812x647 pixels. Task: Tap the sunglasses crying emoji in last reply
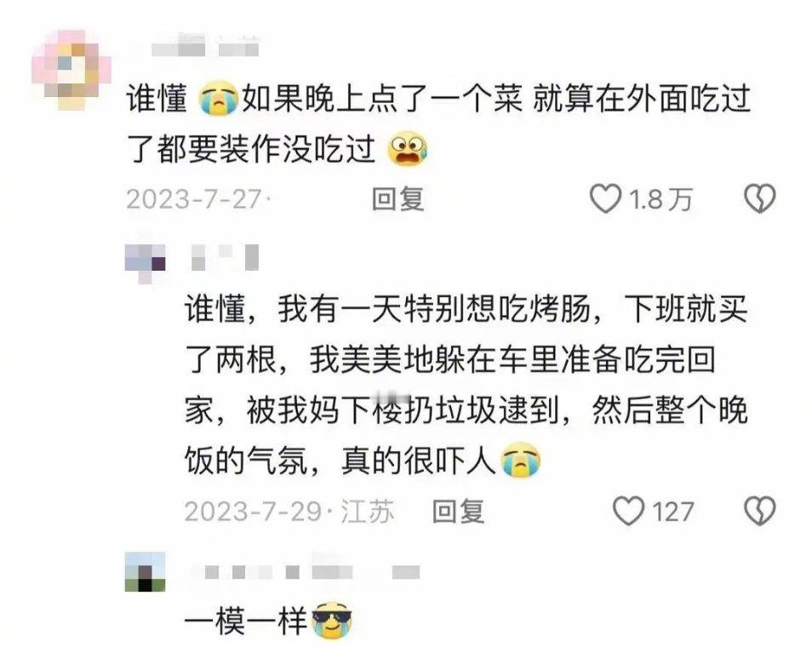pyautogui.click(x=332, y=620)
